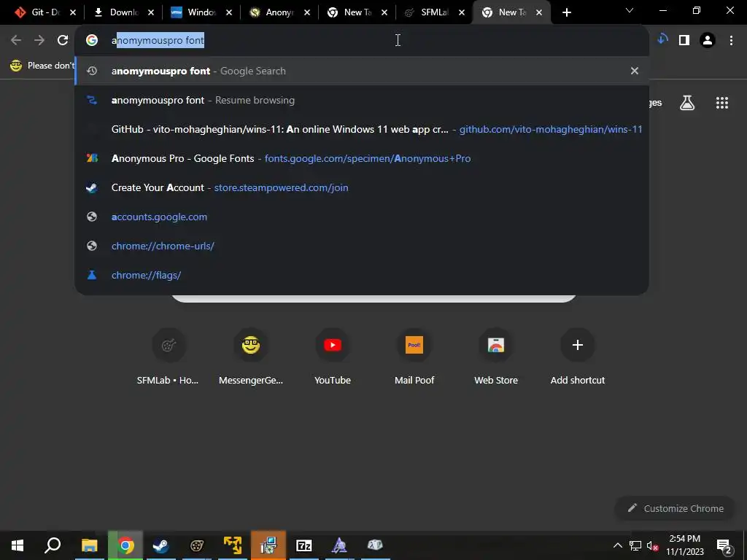The image size is (747, 560).
Task: Open the Web Store shortcut tile
Action: pyautogui.click(x=496, y=357)
